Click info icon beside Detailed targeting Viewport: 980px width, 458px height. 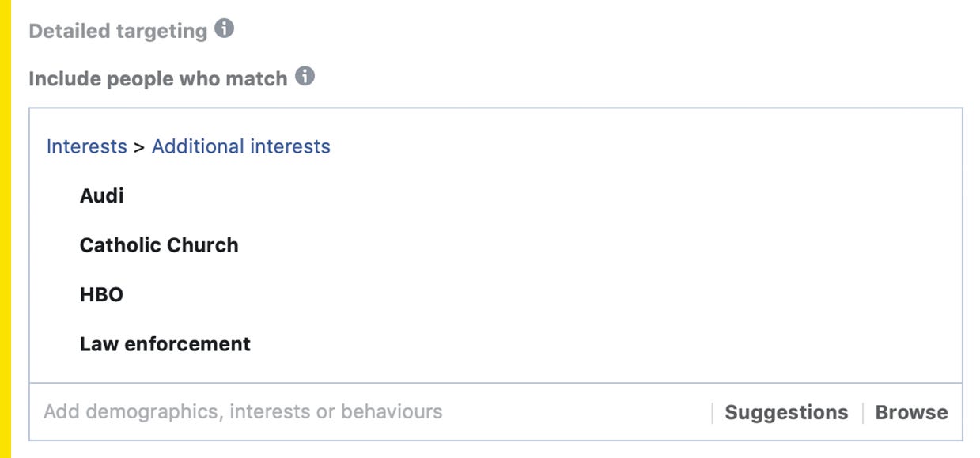click(225, 29)
